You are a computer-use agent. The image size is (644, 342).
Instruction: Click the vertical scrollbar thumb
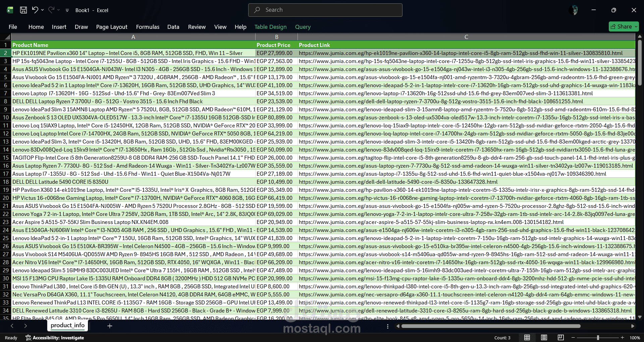(640, 62)
